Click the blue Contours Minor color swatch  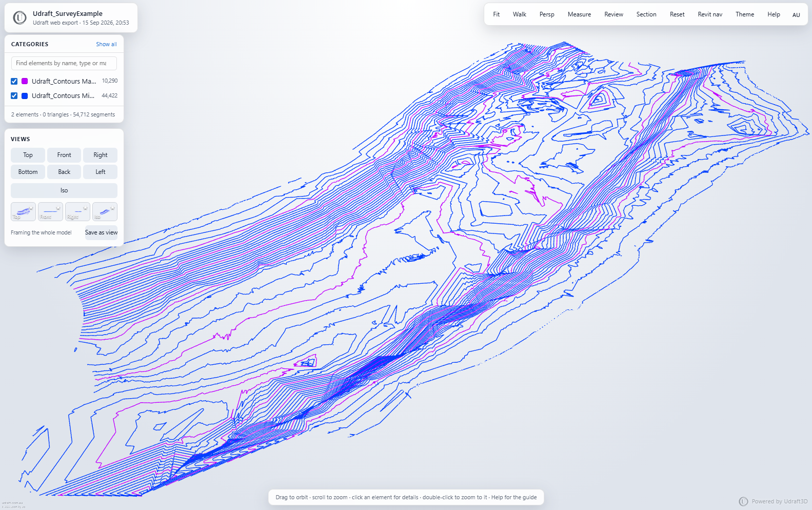click(25, 95)
